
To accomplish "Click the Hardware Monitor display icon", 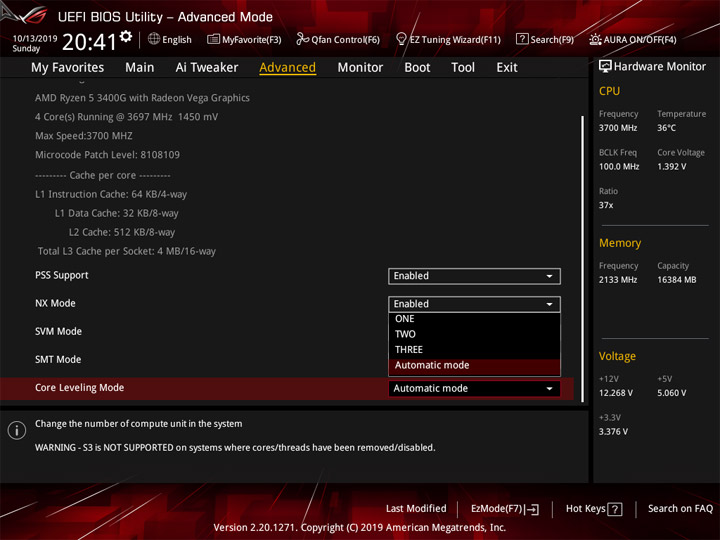I will (605, 67).
